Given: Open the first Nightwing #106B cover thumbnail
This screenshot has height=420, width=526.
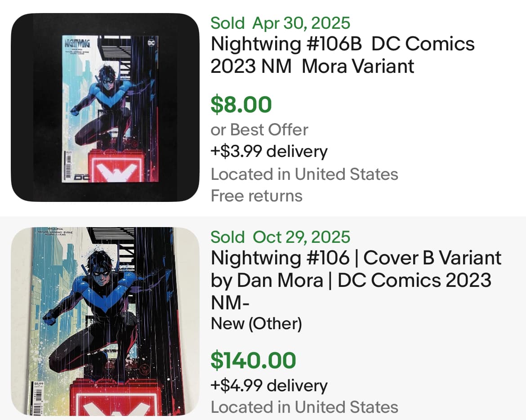Looking at the screenshot, I should coord(105,107).
